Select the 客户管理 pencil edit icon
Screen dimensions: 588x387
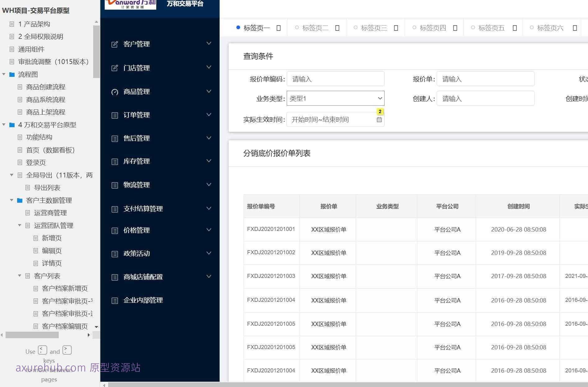click(x=115, y=44)
